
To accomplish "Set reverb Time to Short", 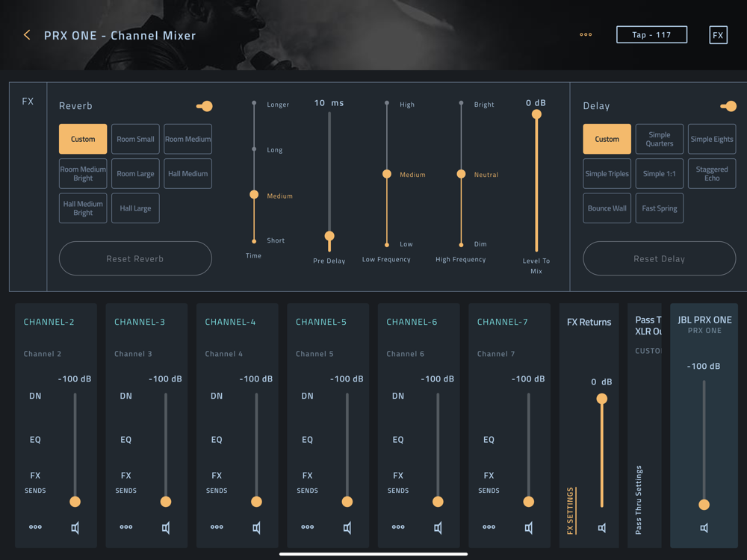I will coord(254,241).
